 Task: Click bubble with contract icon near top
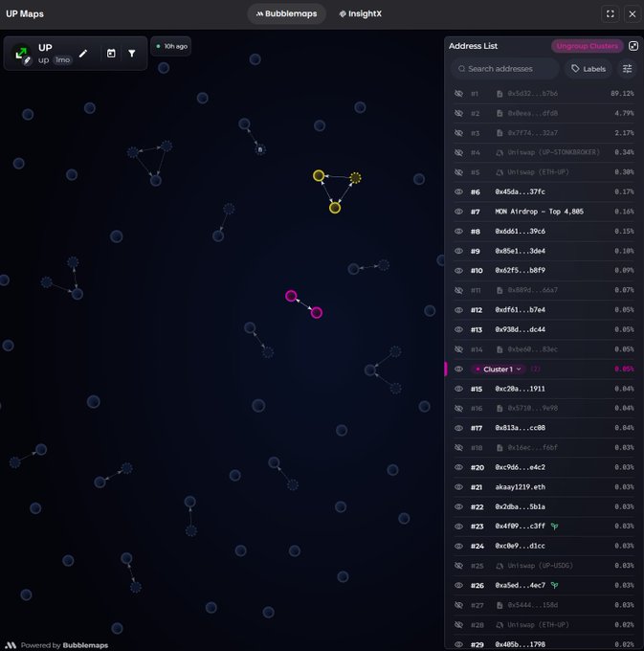[260, 149]
